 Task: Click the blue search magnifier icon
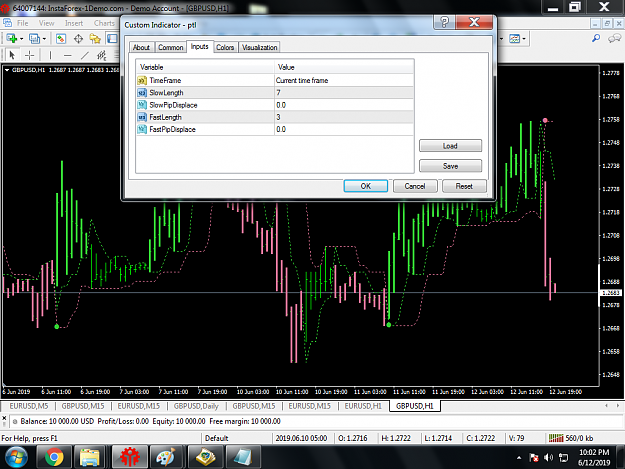(596, 38)
